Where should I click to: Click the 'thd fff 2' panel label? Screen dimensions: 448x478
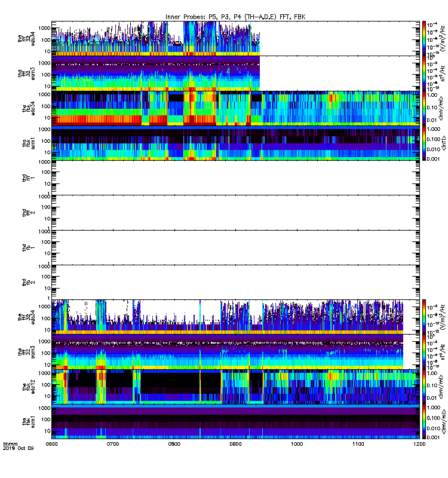pos(29,213)
